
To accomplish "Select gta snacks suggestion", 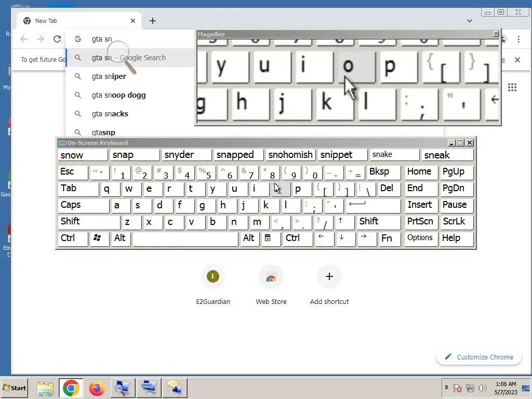I will [130, 114].
